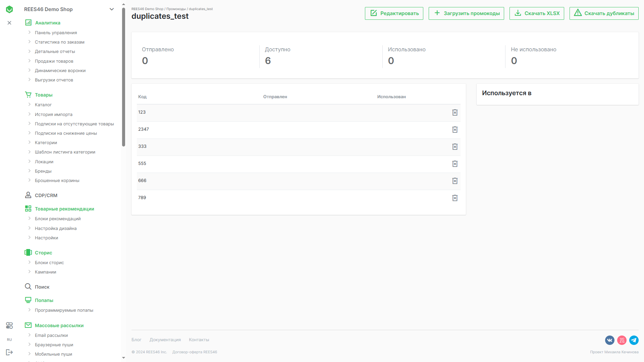The width and height of the screenshot is (644, 362).
Task: Open the VK social network icon
Action: click(609, 340)
